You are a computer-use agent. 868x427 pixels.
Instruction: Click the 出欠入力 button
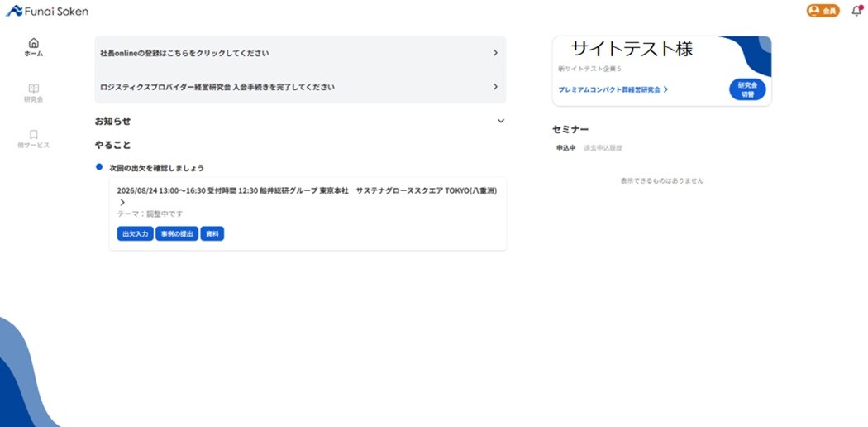pyautogui.click(x=135, y=234)
